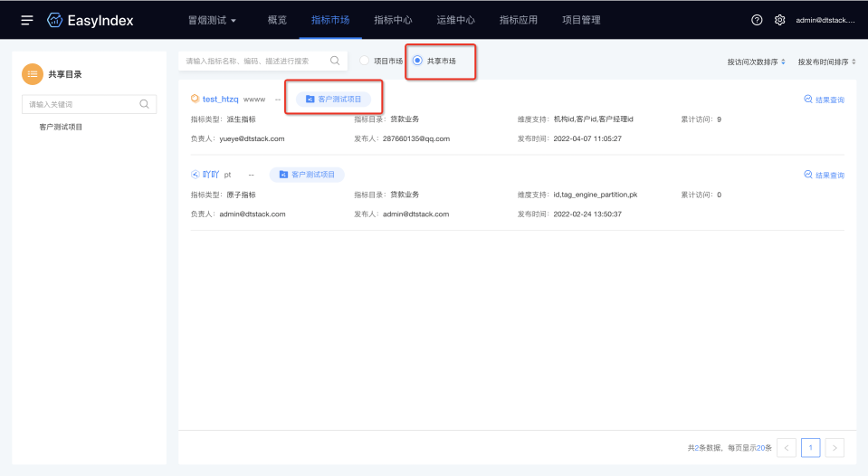Go to next page with right arrow
Screen dimensions: 868x476
(835, 447)
